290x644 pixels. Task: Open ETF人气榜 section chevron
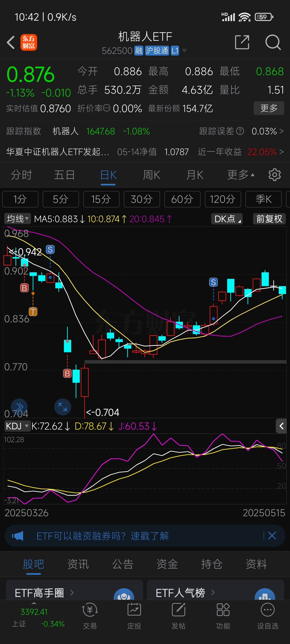213,592
